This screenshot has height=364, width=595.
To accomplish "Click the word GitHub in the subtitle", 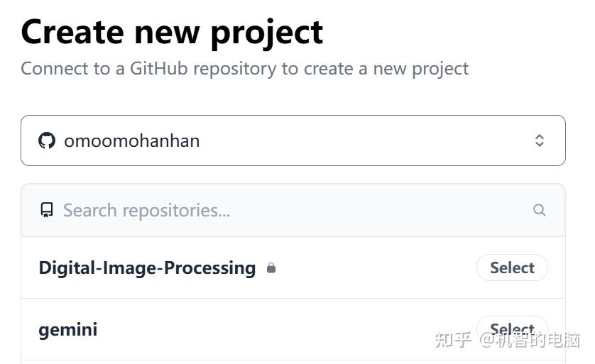I will [157, 69].
